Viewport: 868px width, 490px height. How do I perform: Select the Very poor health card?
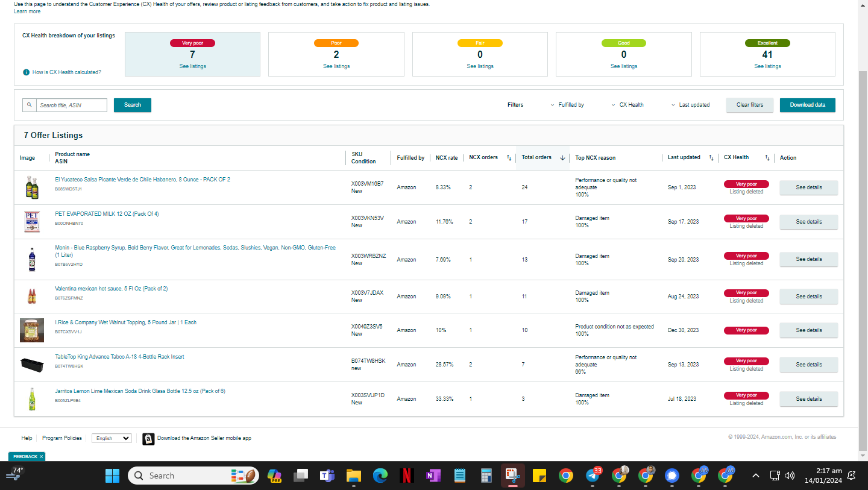click(192, 54)
